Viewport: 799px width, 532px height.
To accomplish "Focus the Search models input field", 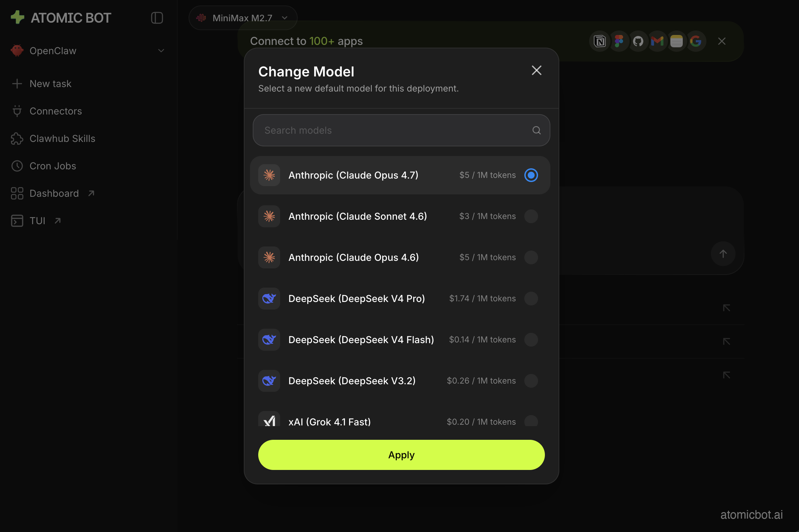I will [x=401, y=130].
